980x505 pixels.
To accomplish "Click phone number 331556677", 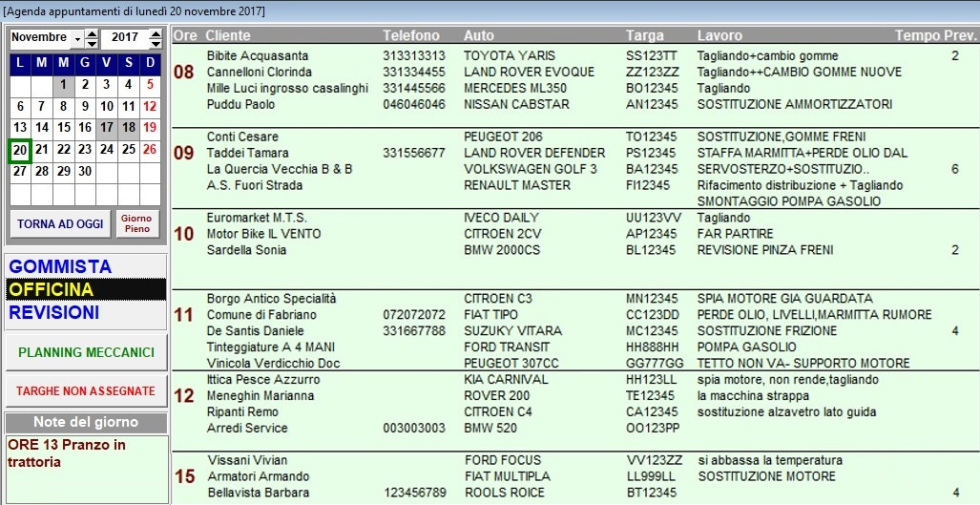I will click(414, 153).
